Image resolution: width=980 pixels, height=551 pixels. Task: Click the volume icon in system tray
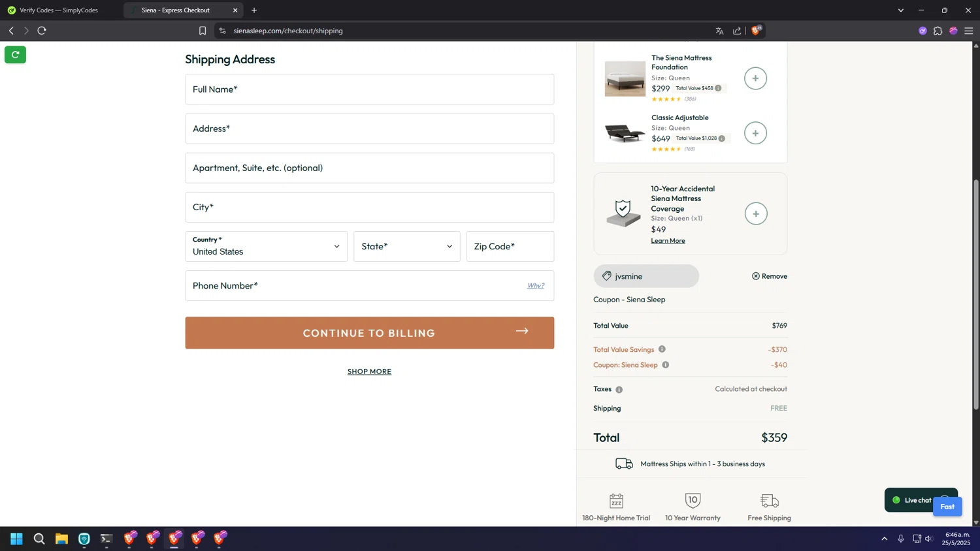coord(929,539)
